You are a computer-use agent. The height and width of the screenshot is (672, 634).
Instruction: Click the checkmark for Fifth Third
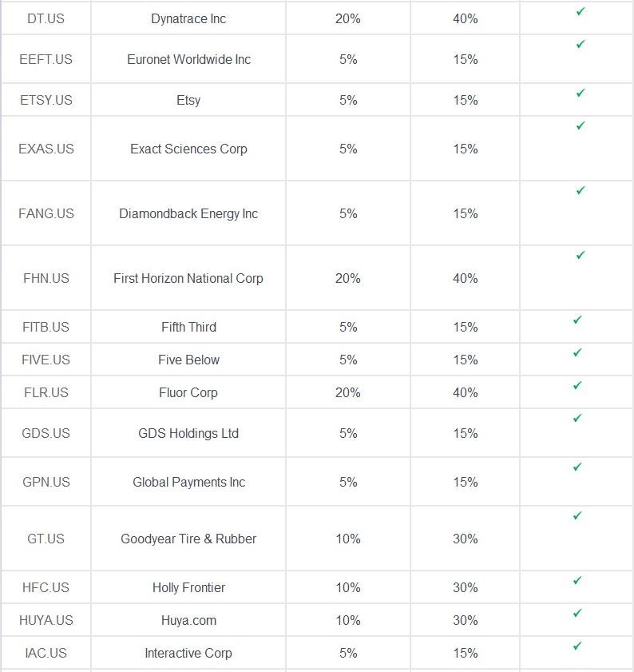tap(577, 320)
